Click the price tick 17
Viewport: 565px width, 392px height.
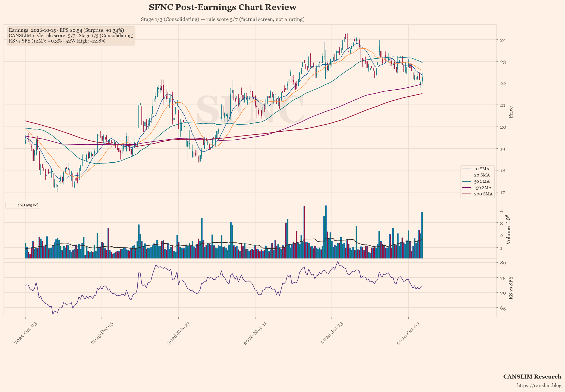(x=503, y=193)
